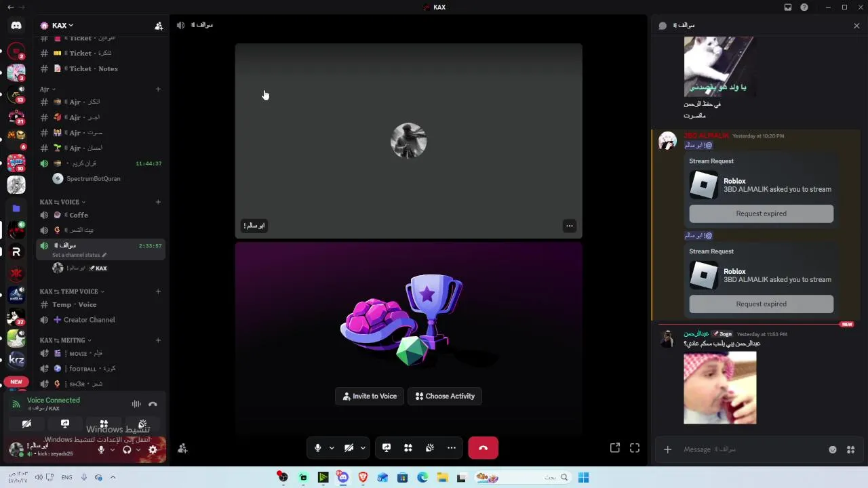Join the Creator Channel voice channel

(101, 320)
